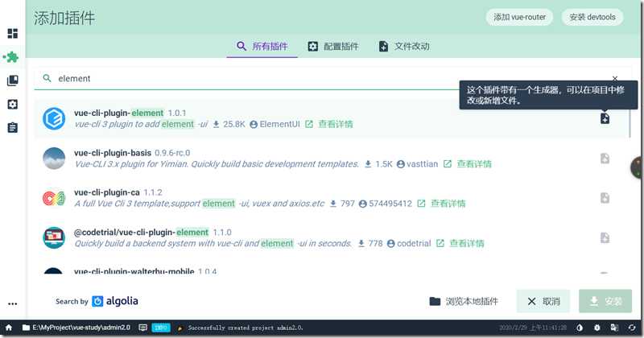Viewport: 644px width, 338px height.
Task: Select vue-cli-plugin-basis plugin row
Action: click(332, 158)
